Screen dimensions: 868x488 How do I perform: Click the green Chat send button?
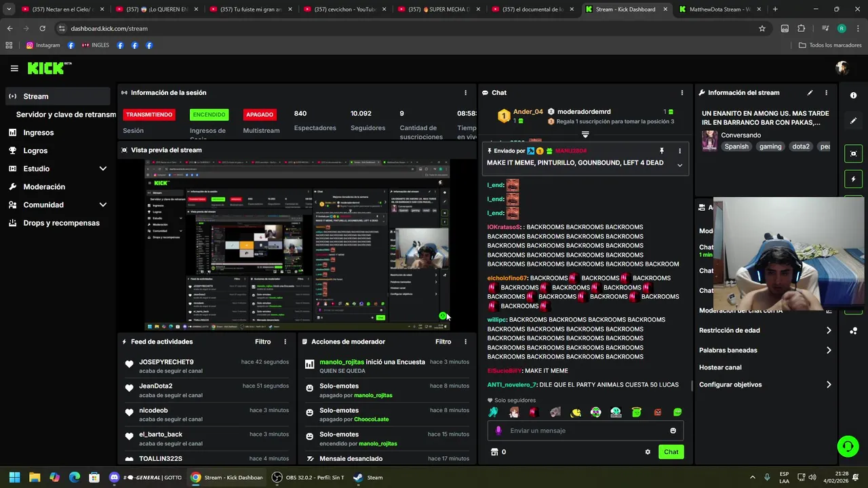click(671, 452)
